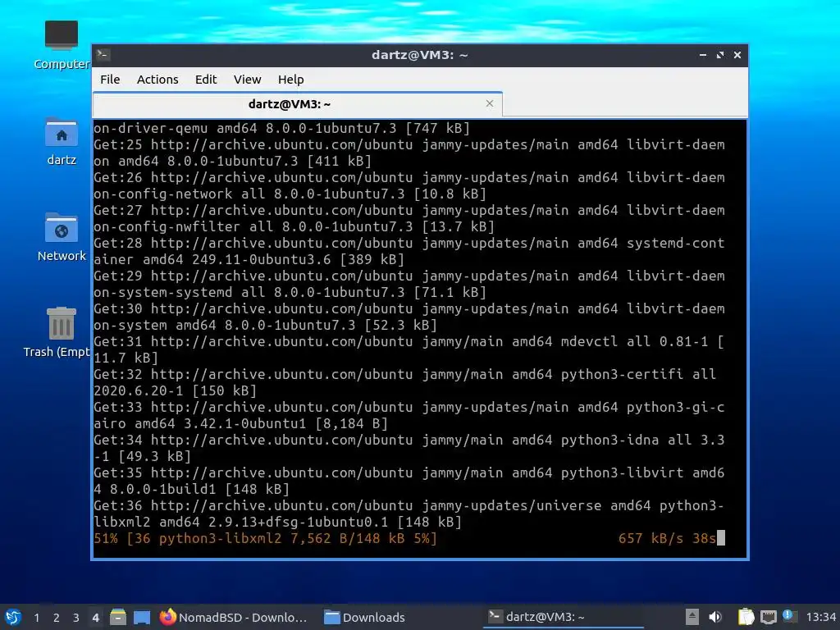Close the dartz@VM3 terminal tab

click(489, 103)
